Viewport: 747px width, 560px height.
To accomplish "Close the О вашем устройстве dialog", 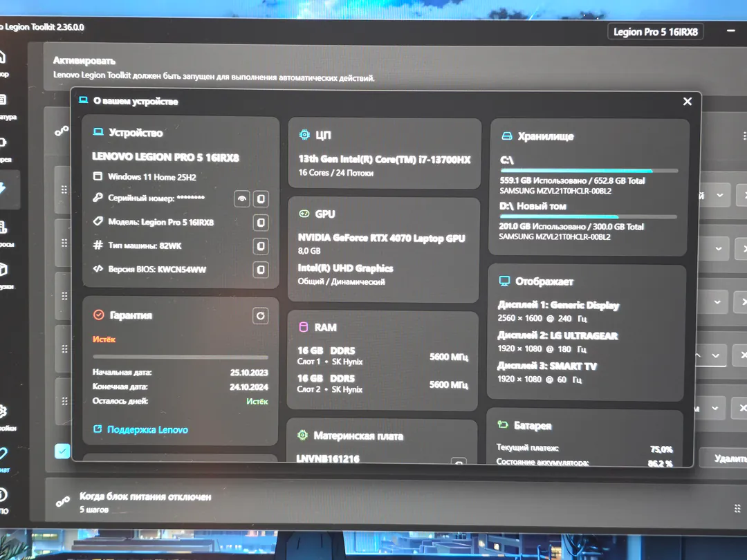I will coord(688,102).
